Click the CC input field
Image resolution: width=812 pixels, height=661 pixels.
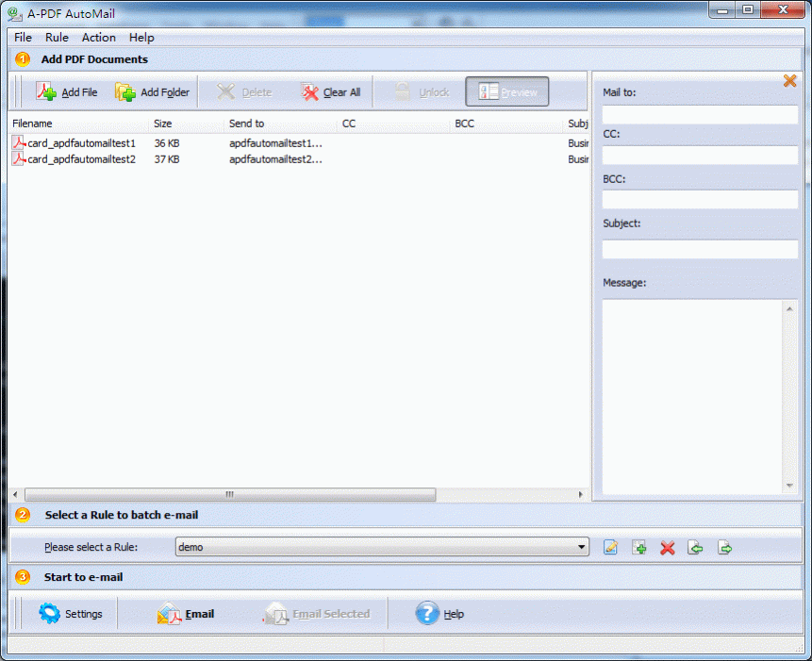coord(700,156)
